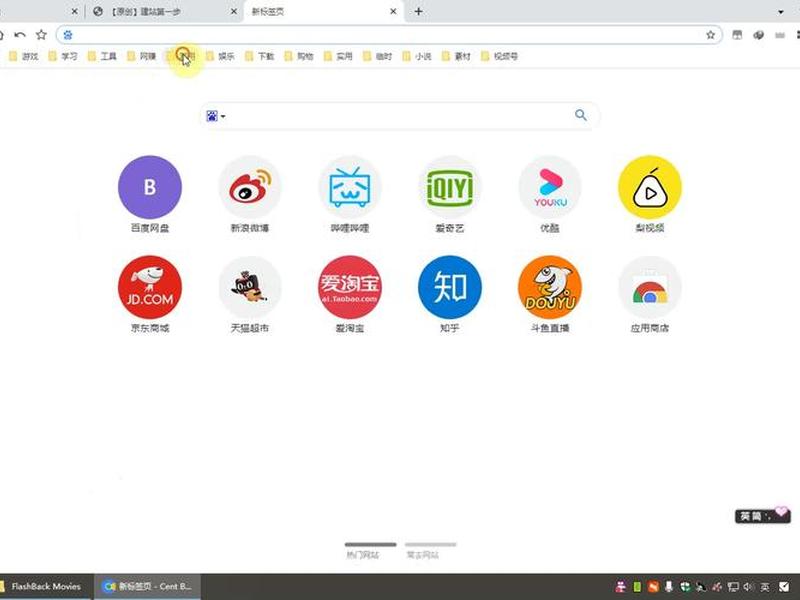Click the floating 英簡 IME bar
The height and width of the screenshot is (600, 800).
pyautogui.click(x=762, y=516)
